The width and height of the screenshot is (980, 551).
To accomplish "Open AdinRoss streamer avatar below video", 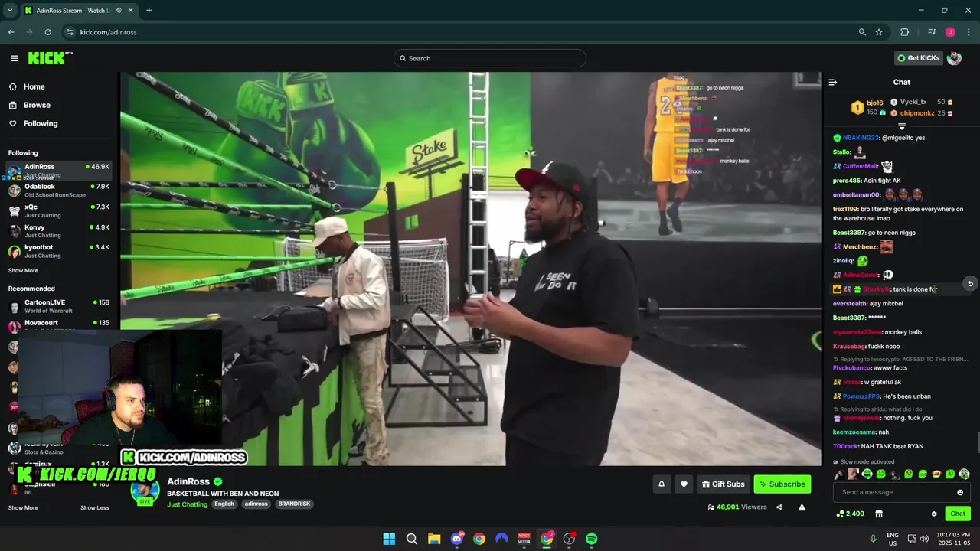I will click(145, 491).
